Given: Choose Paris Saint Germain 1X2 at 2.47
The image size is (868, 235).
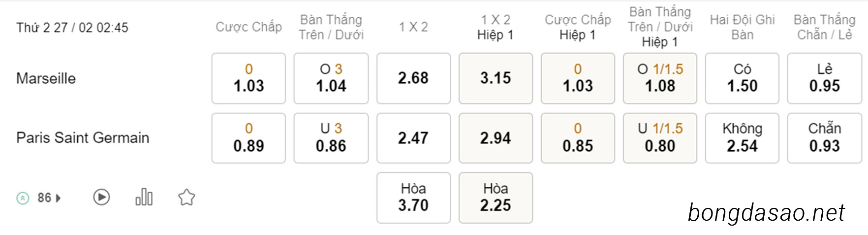Looking at the screenshot, I should pos(413,138).
